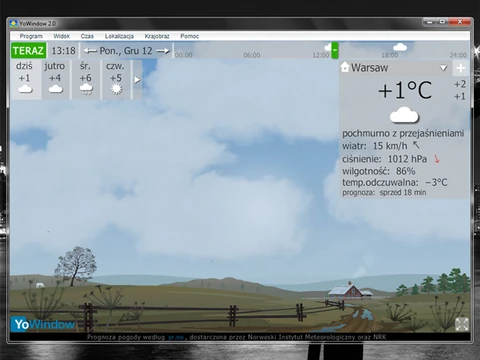480x360 pixels.
Task: Select the śr. rainy forecast tile
Action: pos(86,80)
